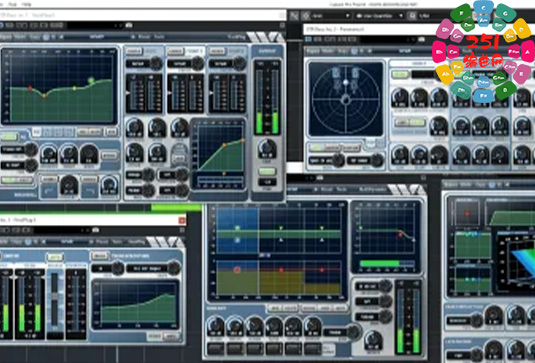Viewport: 535px width, 363px height.
Task: Select the first green band node in MultiDynamics graph
Action: (x=238, y=228)
